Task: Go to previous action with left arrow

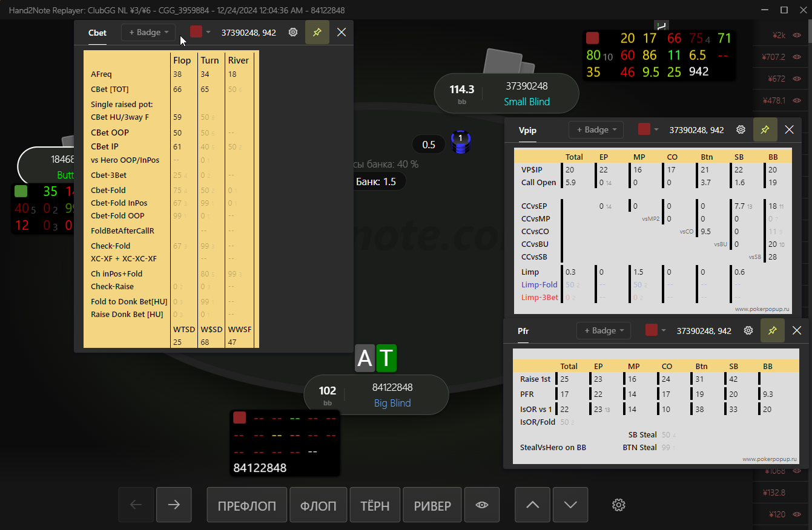Action: click(x=136, y=505)
